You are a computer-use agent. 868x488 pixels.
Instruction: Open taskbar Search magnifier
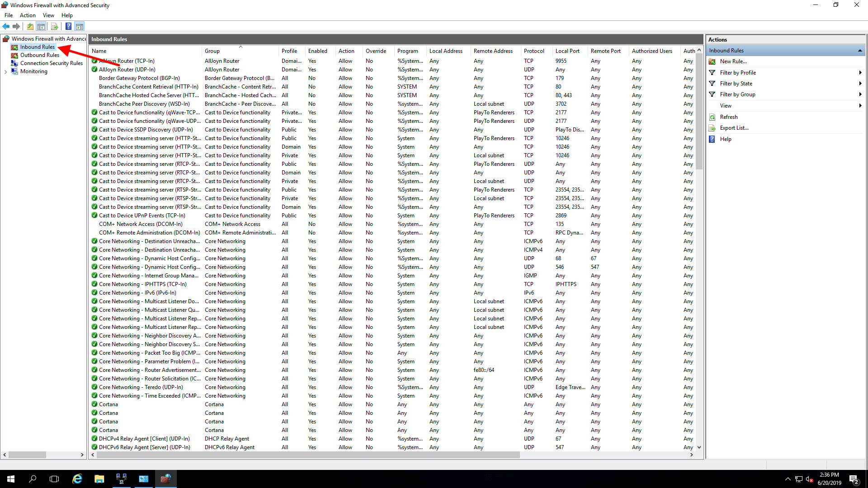[x=33, y=479]
